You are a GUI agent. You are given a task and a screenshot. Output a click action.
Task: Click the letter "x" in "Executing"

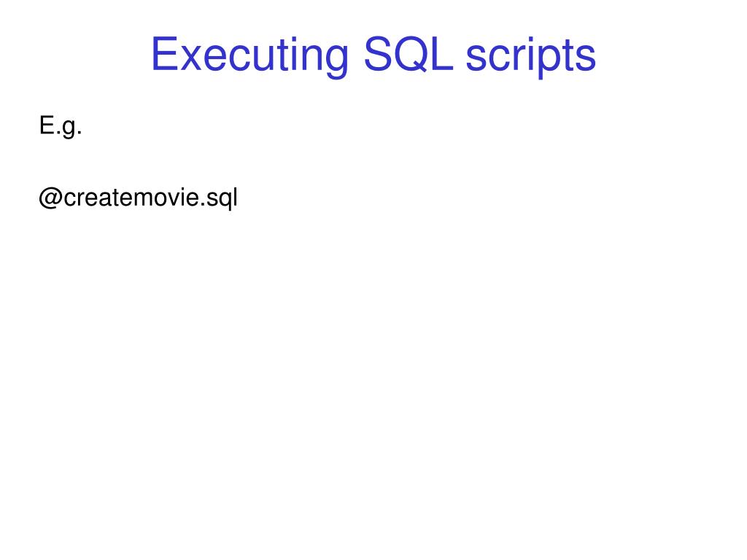191,58
